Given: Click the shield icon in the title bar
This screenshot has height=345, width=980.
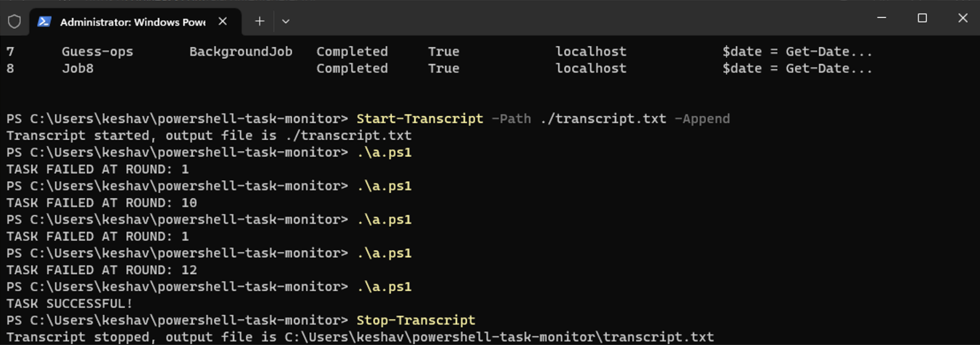Looking at the screenshot, I should [14, 21].
